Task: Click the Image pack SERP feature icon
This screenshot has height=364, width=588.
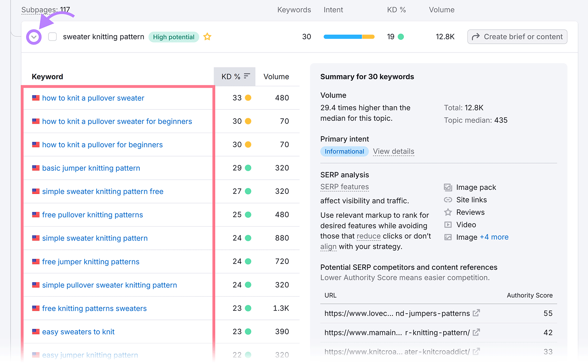Action: pyautogui.click(x=448, y=187)
